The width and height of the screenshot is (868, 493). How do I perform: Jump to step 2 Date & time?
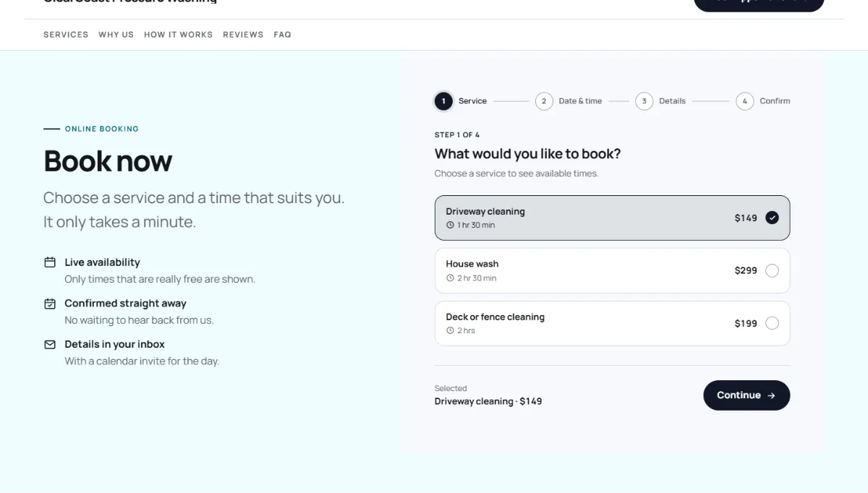pyautogui.click(x=569, y=101)
